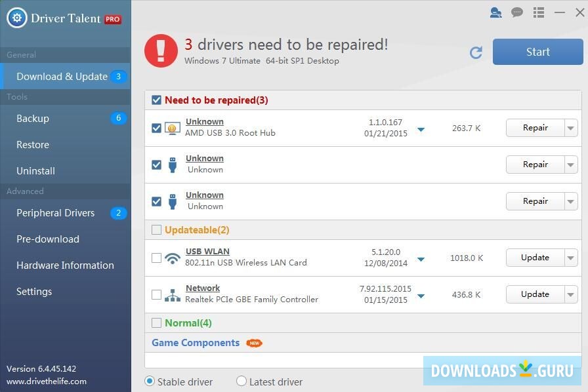588x392 pixels.
Task: Click the Windows 7 Ultimate system info text
Action: (262, 61)
